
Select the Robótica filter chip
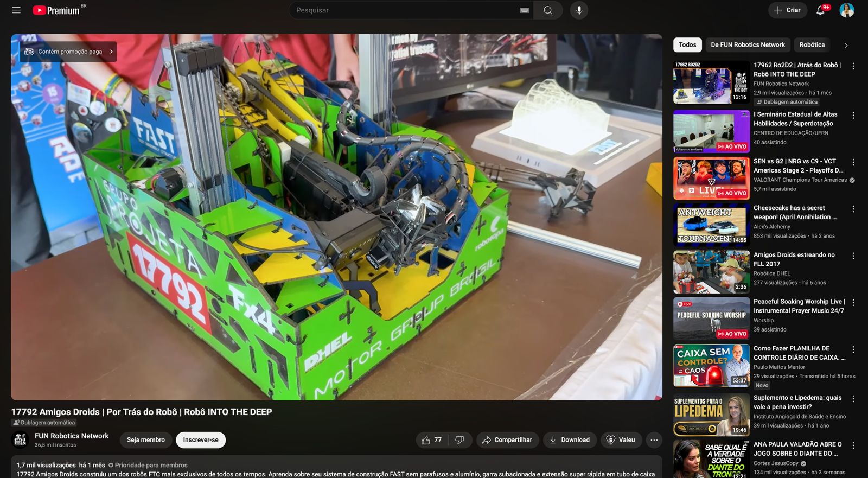click(x=812, y=45)
